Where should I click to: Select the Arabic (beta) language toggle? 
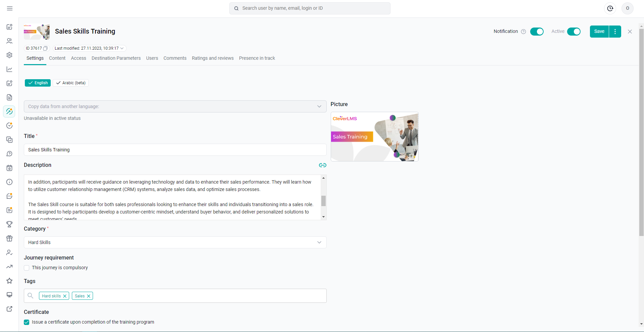(x=71, y=83)
